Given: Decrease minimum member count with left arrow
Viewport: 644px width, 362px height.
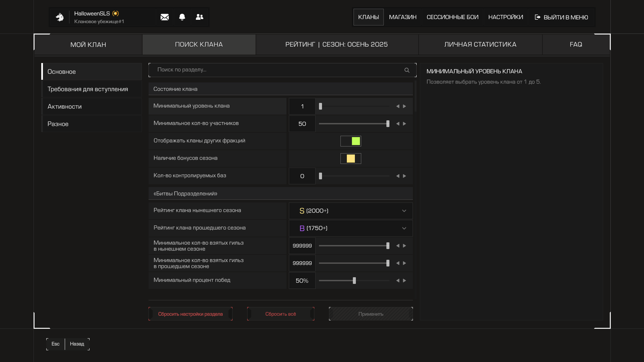Looking at the screenshot, I should pyautogui.click(x=398, y=124).
